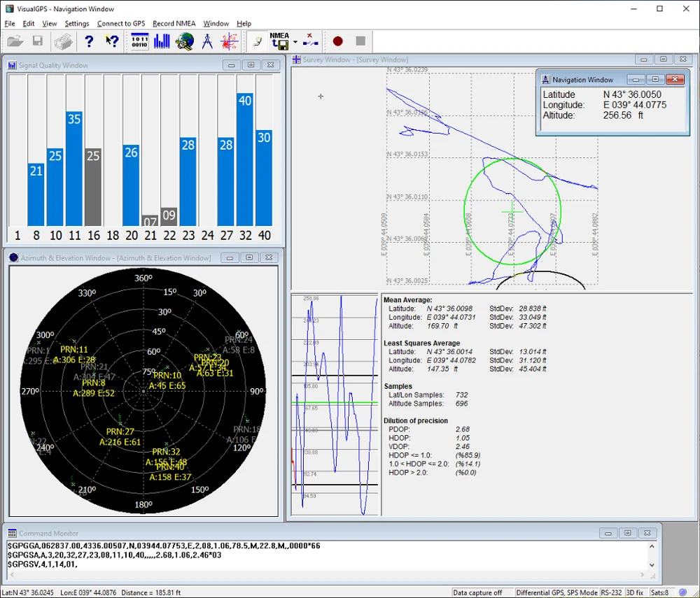Click the disconnect GPS icon

click(x=310, y=41)
